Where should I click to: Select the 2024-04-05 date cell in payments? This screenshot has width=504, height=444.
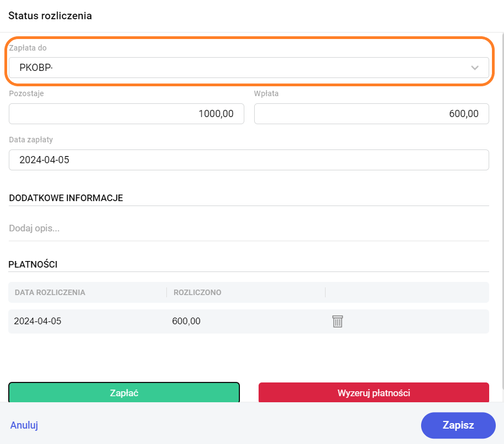click(x=37, y=321)
